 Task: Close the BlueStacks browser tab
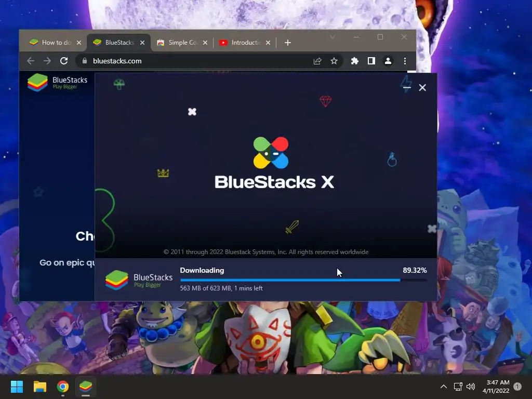[142, 43]
